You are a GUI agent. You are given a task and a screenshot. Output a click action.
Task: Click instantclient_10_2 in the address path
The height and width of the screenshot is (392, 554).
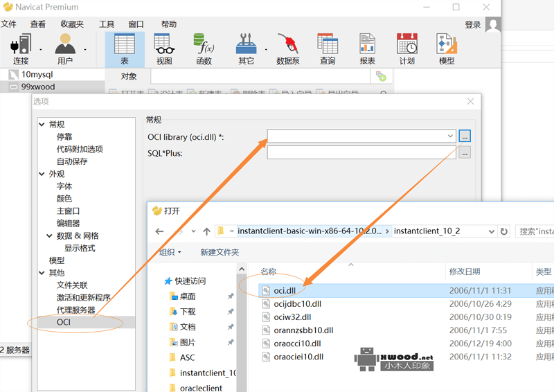pos(427,231)
